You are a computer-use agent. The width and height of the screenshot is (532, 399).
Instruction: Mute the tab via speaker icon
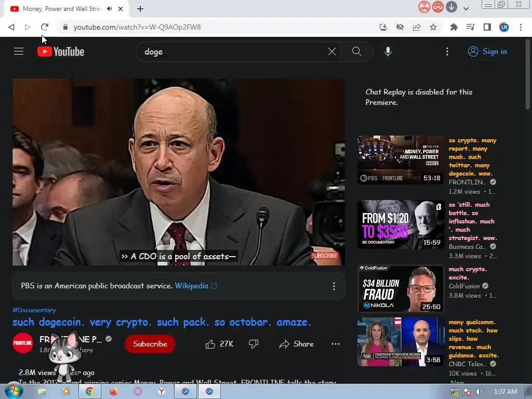109,9
